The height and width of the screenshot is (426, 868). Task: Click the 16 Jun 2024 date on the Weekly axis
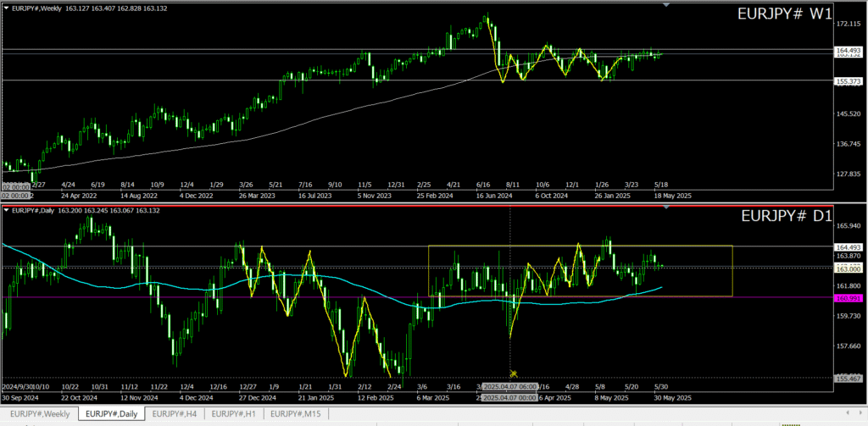tap(496, 196)
